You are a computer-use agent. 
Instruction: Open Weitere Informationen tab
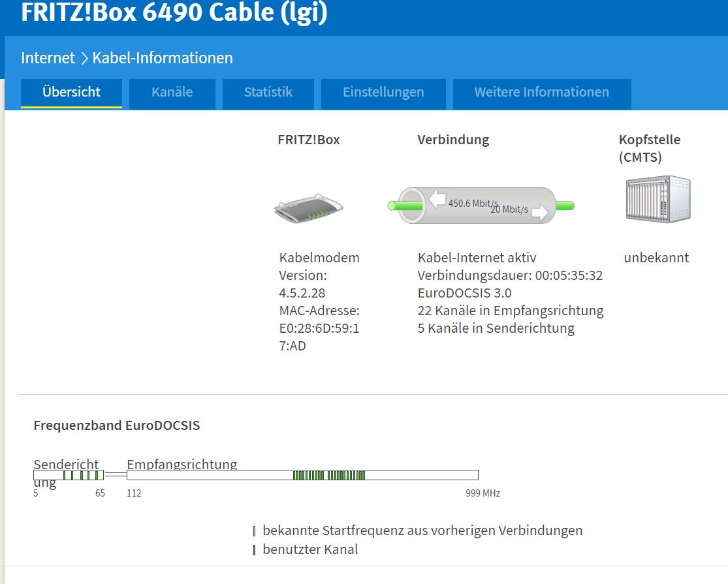[542, 93]
